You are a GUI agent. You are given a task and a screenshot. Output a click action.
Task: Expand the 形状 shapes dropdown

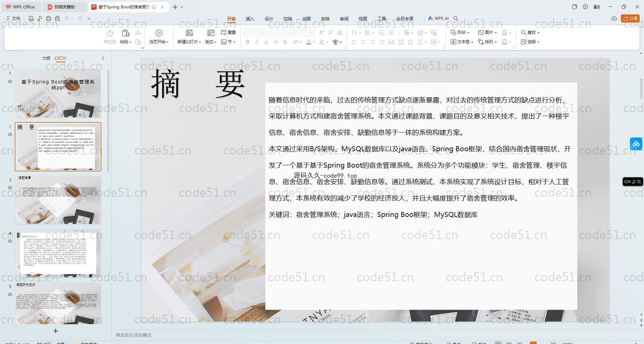click(x=460, y=33)
